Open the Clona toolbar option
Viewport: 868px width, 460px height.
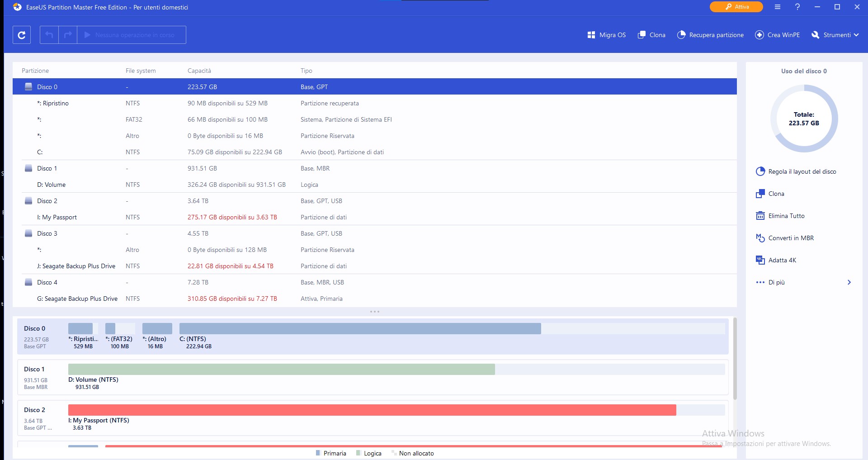(651, 35)
